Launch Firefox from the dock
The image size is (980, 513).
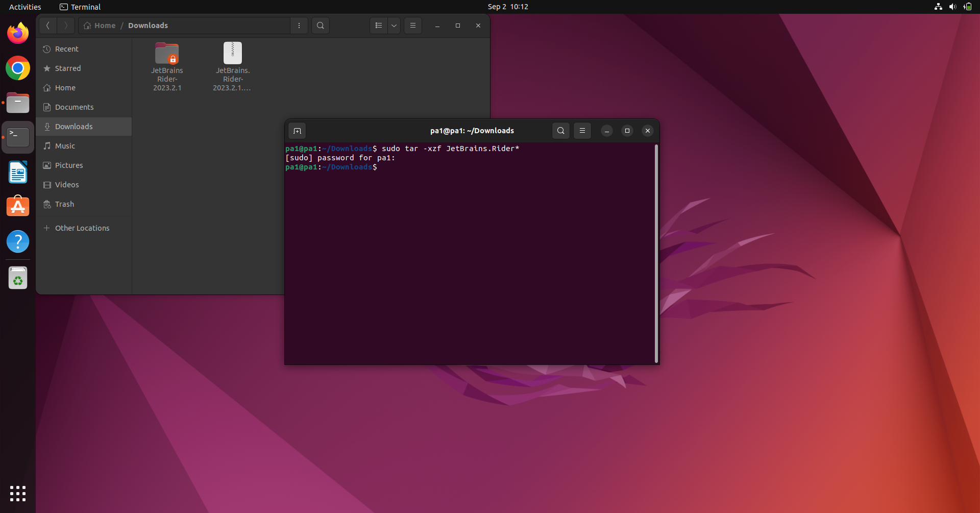(17, 33)
